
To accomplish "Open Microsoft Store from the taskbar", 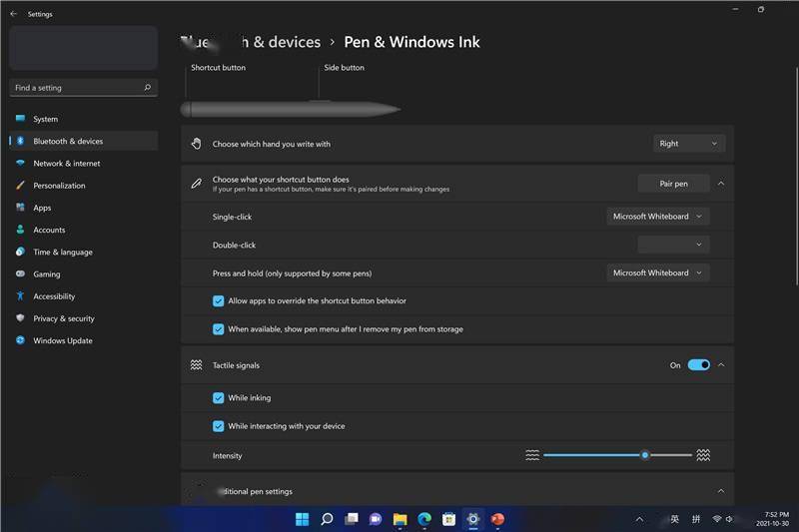I will (448, 519).
